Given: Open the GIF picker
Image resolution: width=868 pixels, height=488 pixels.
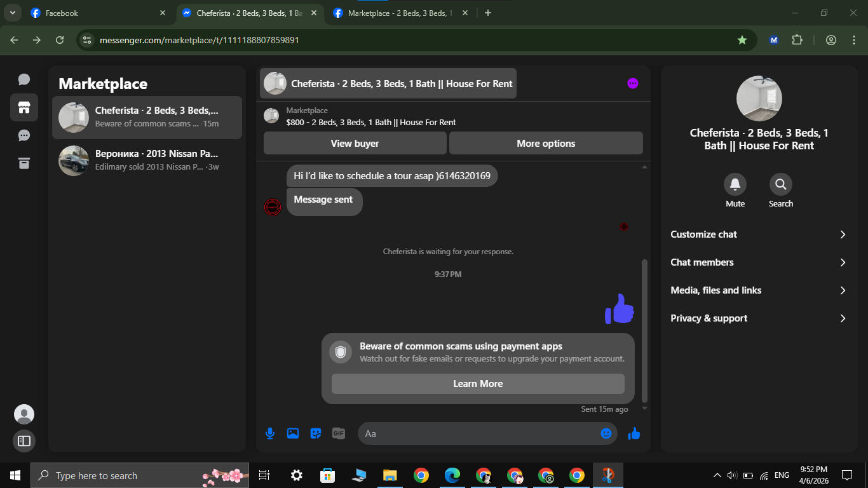Looking at the screenshot, I should click(x=339, y=433).
